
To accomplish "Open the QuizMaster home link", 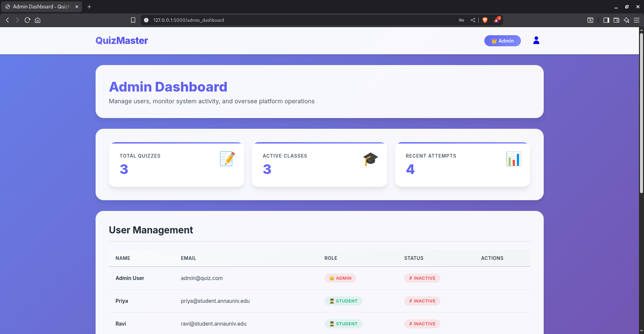I will coord(122,41).
